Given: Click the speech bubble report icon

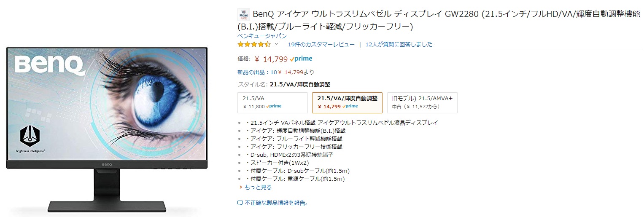Looking at the screenshot, I should pos(240,203).
